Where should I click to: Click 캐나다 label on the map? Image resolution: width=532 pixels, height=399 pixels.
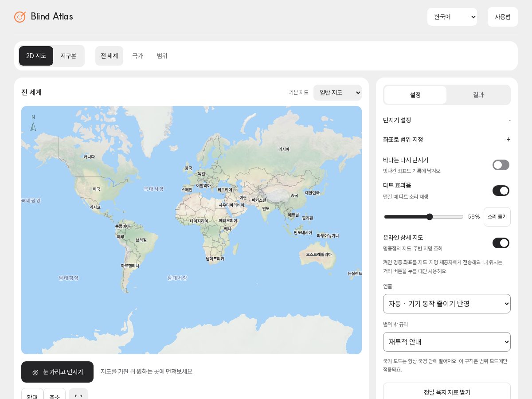click(89, 157)
